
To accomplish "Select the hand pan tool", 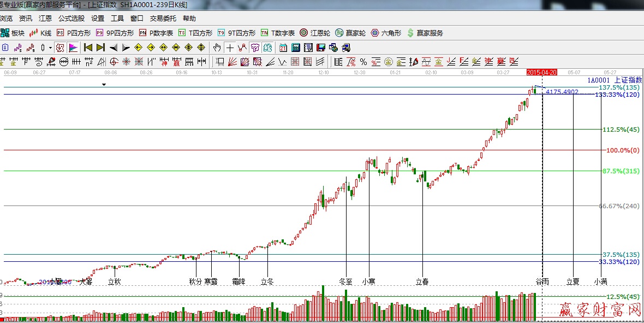I will (x=217, y=48).
